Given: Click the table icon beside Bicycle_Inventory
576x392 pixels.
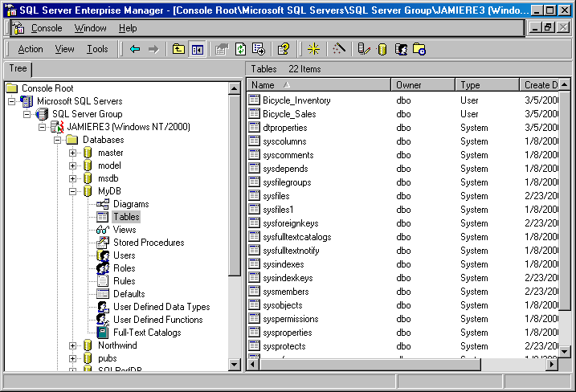Looking at the screenshot, I should tap(254, 100).
